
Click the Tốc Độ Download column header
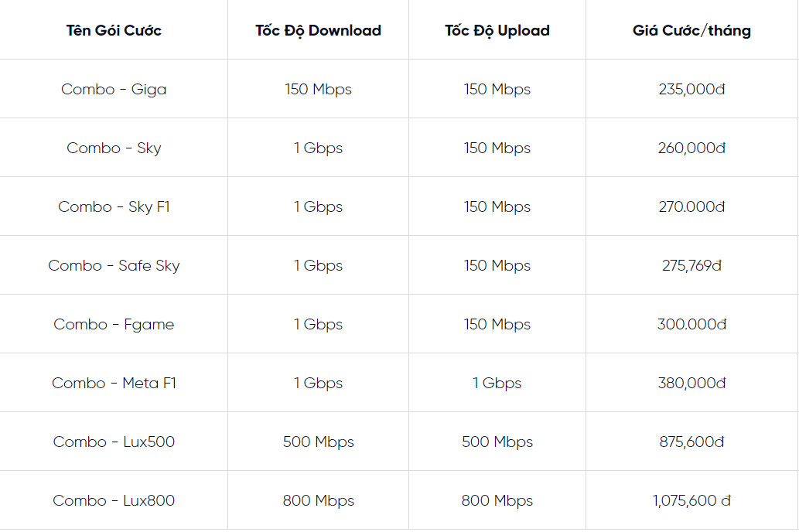point(318,31)
